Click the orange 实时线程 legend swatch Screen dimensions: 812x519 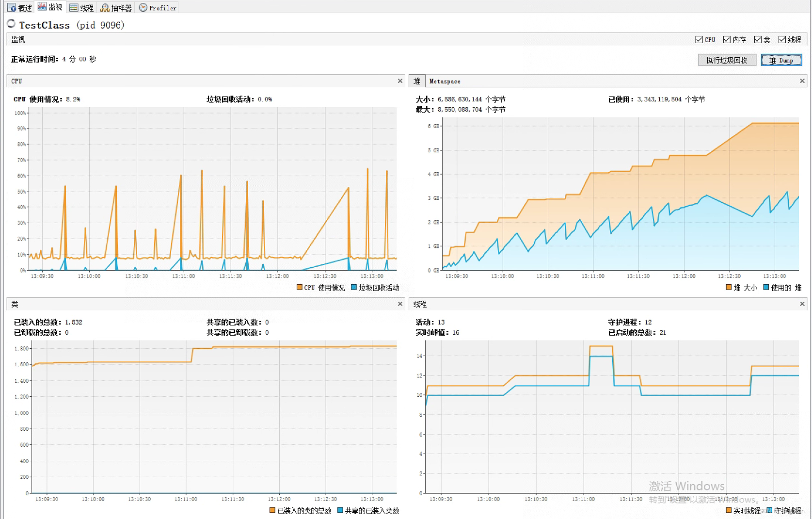(x=729, y=510)
